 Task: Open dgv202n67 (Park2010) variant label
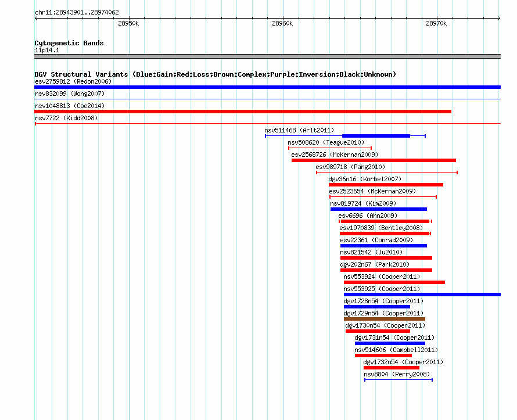pos(375,264)
